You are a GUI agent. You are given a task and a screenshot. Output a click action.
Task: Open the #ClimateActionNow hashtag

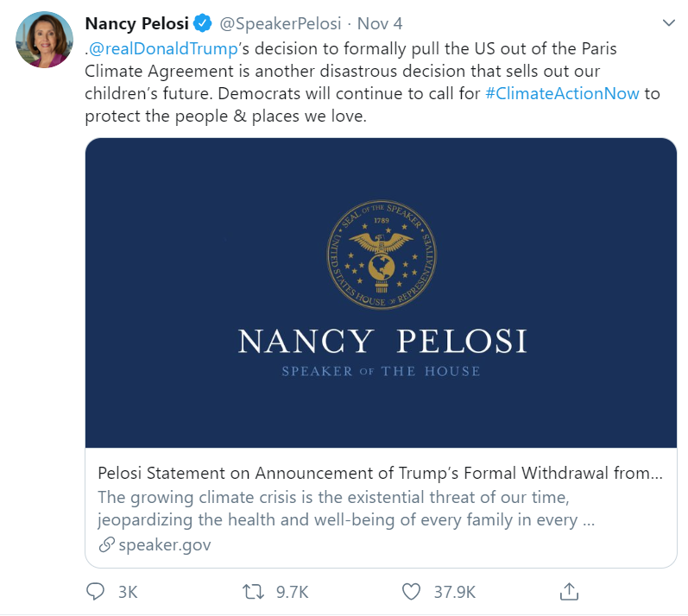pyautogui.click(x=562, y=93)
